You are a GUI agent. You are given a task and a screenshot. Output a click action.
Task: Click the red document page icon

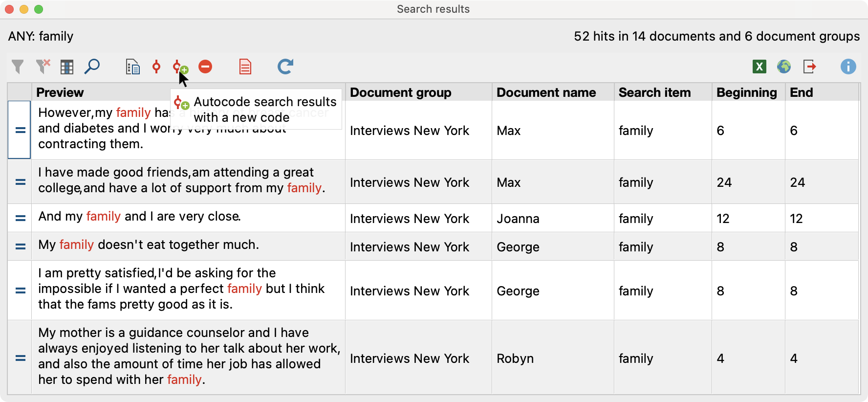coord(245,67)
